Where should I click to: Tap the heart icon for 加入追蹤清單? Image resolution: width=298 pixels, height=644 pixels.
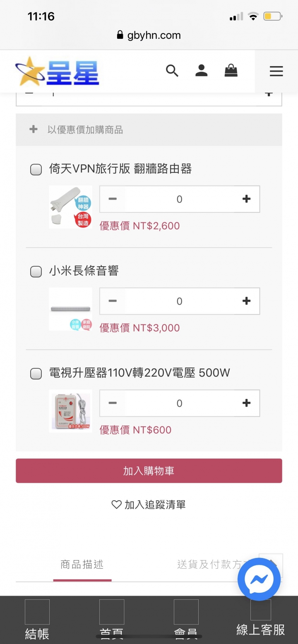click(116, 504)
